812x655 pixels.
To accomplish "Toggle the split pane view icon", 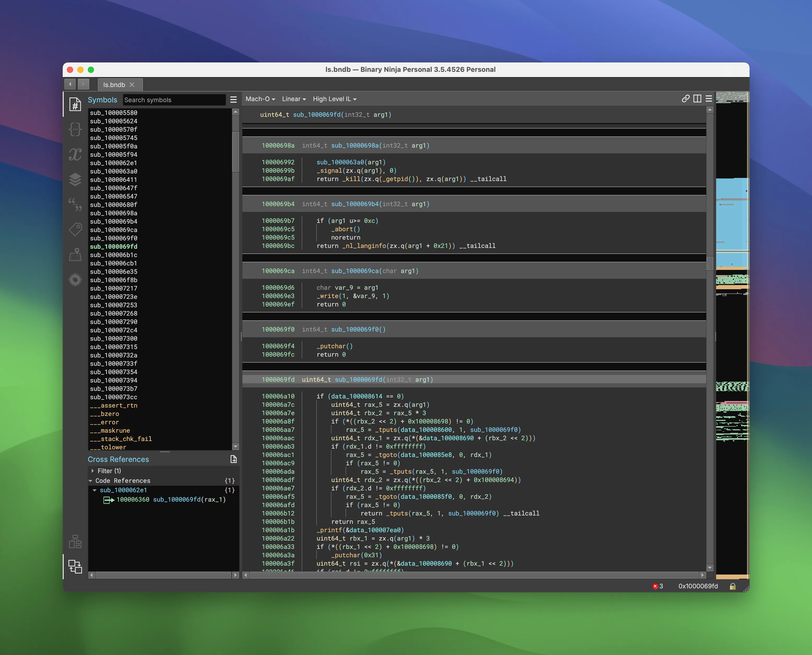I will coord(697,99).
